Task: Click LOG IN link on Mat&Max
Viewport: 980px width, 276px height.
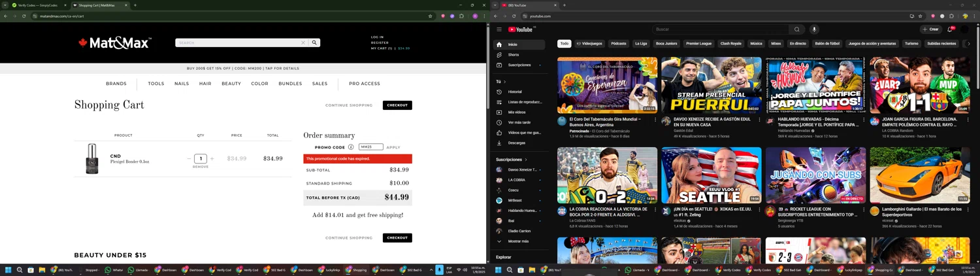Action: tap(378, 37)
